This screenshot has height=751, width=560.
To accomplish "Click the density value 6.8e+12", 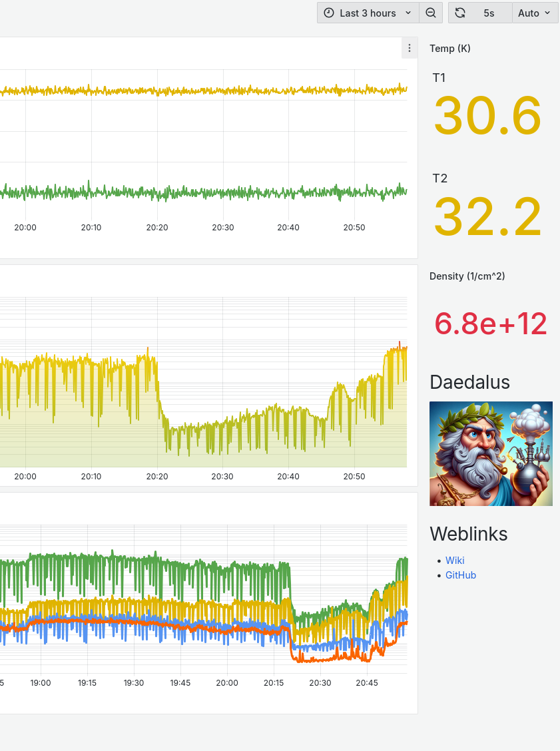I will [x=491, y=324].
